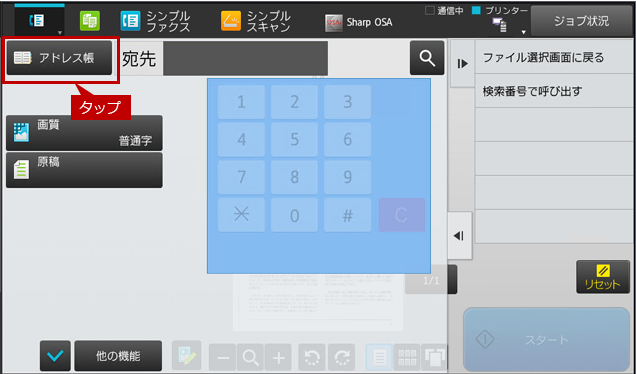Switch to シンプルスキャン mode
636x374 pixels.
[256, 21]
